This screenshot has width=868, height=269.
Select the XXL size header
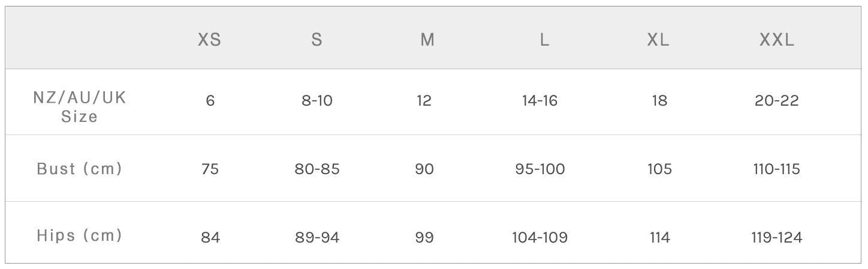(777, 40)
